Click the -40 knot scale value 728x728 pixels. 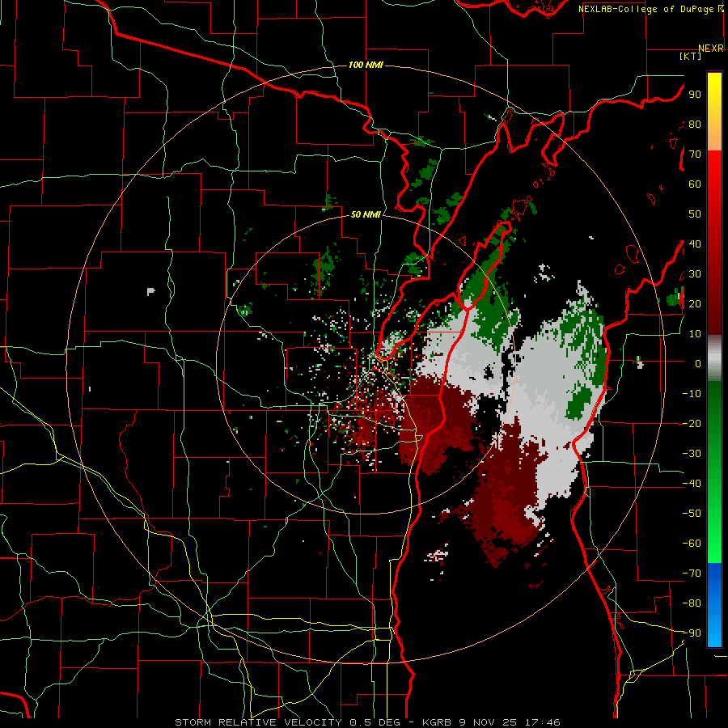point(692,484)
